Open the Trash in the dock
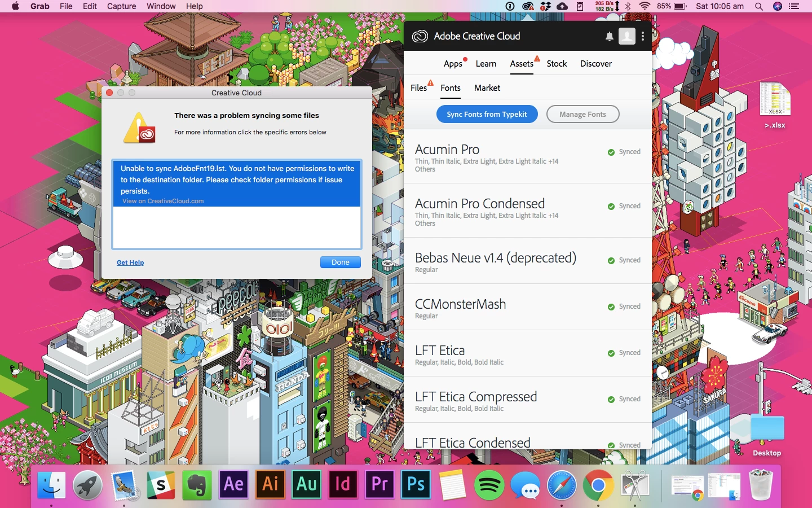Image resolution: width=812 pixels, height=508 pixels. [x=761, y=485]
